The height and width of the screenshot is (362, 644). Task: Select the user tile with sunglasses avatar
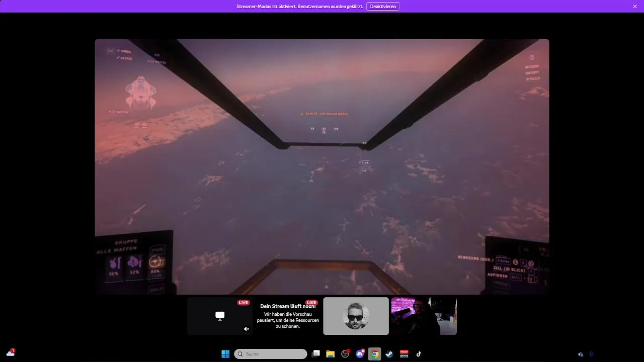(356, 316)
